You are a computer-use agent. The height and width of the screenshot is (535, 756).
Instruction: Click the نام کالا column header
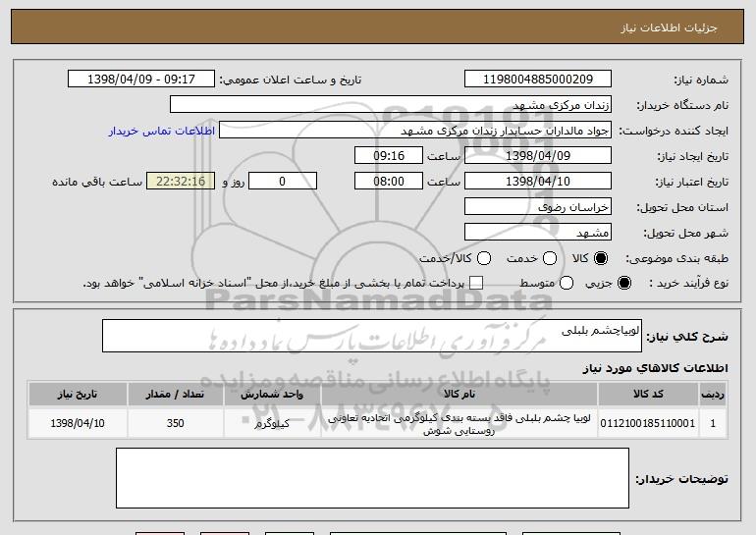tap(459, 395)
